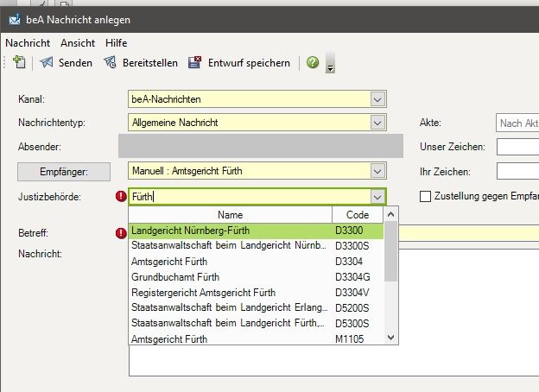539x392 pixels.
Task: Select Registergericht Amtsgericht Fürth entry
Action: (x=256, y=293)
